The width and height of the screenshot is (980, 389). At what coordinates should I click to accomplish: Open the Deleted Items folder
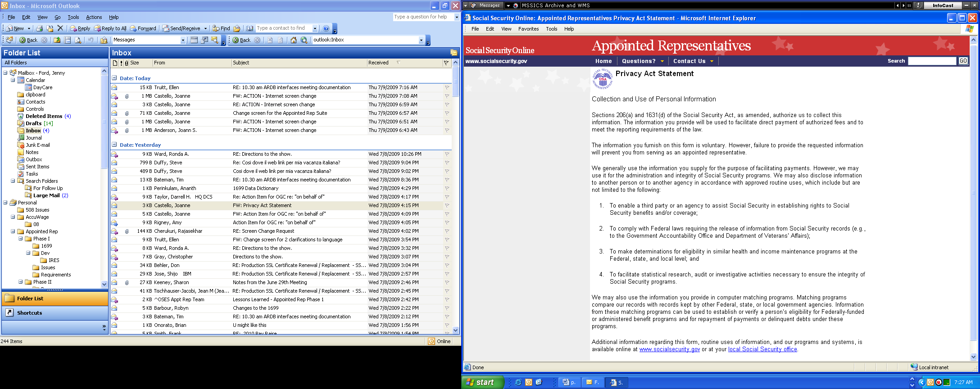pyautogui.click(x=44, y=116)
